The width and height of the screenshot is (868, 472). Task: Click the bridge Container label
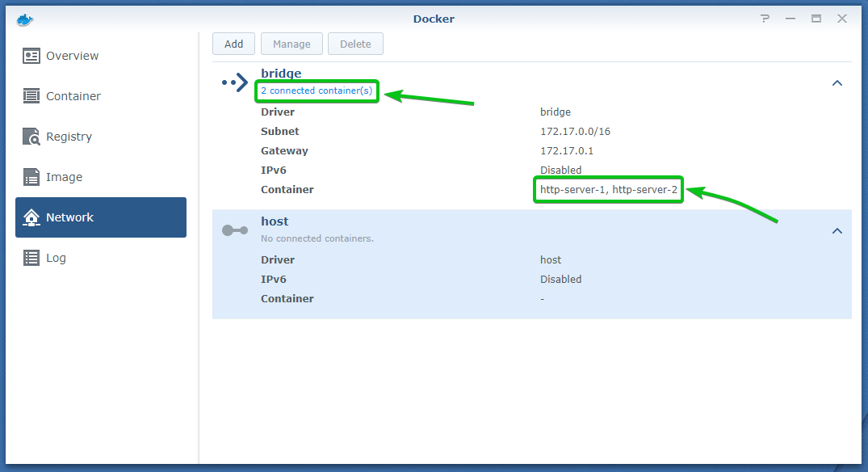pos(287,189)
